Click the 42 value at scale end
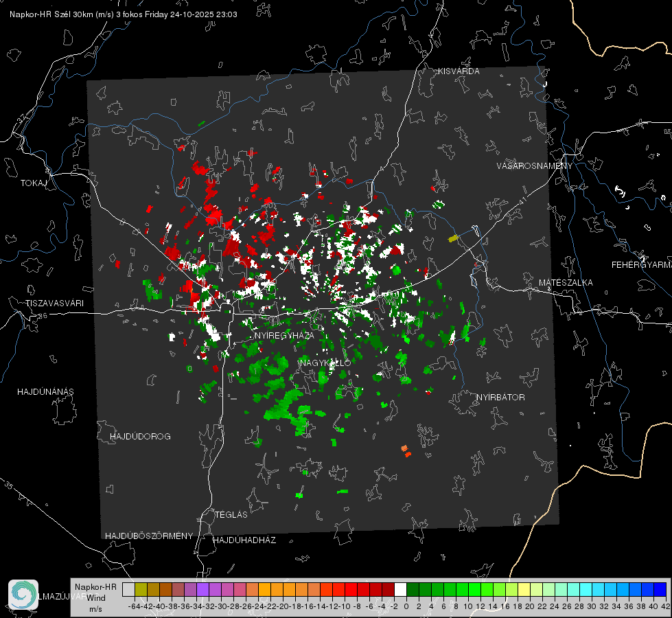Viewport: 672px width, 618px height. pyautogui.click(x=666, y=606)
